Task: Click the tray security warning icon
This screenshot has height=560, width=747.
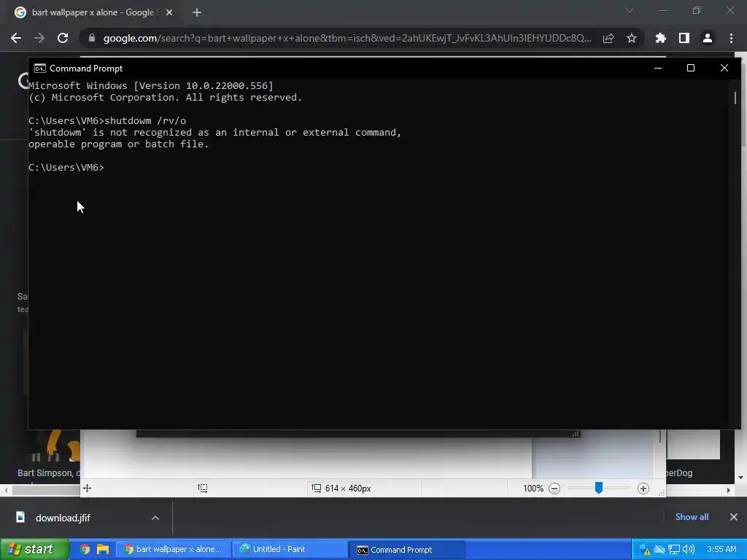Action: coord(644,550)
